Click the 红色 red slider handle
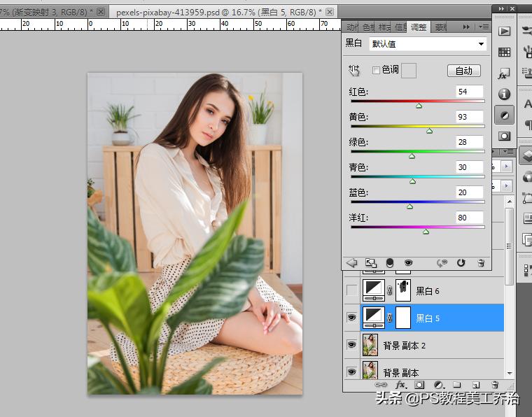Viewport: 532px width, 417px height. tap(419, 106)
